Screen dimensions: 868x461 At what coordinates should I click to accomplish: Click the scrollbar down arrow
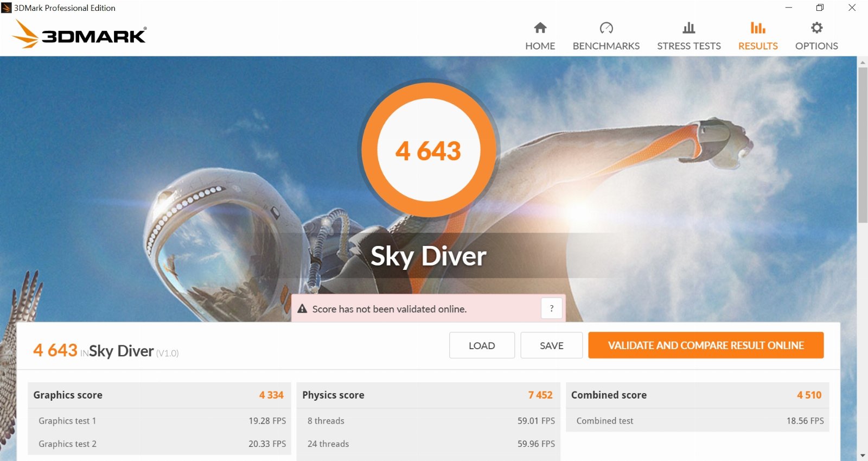click(863, 456)
